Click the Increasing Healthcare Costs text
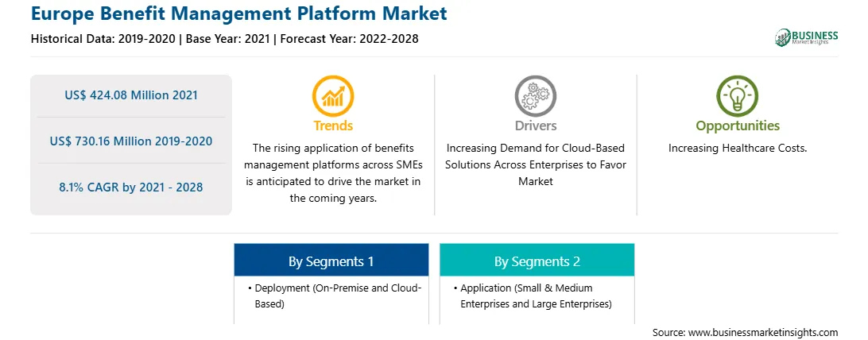 (x=738, y=149)
